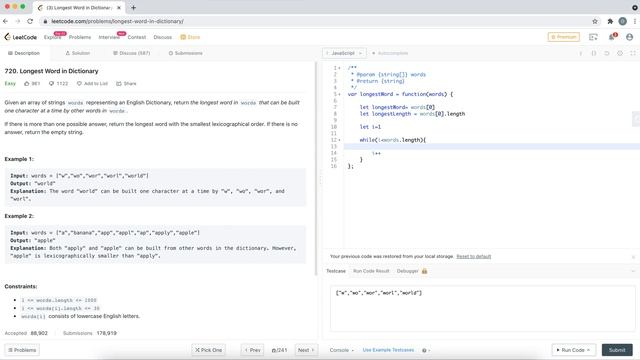This screenshot has width=640, height=360.
Task: Click the help question mark icon
Action: pyautogui.click(x=424, y=350)
